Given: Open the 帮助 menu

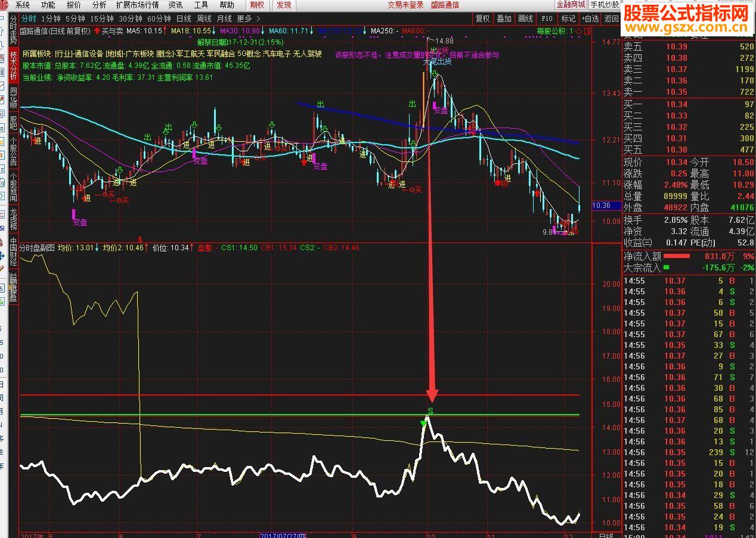Looking at the screenshot, I should (227, 5).
